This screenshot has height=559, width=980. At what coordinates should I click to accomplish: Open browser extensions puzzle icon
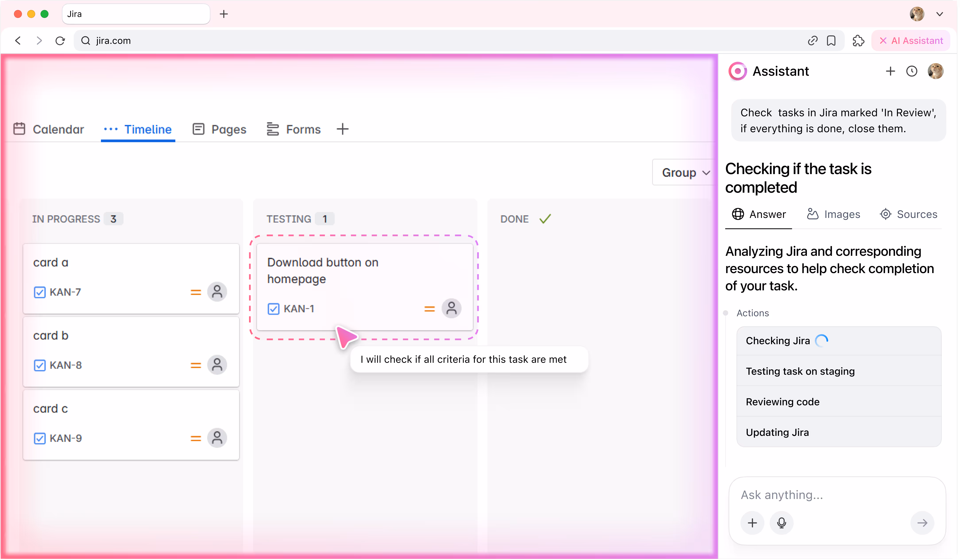tap(858, 40)
